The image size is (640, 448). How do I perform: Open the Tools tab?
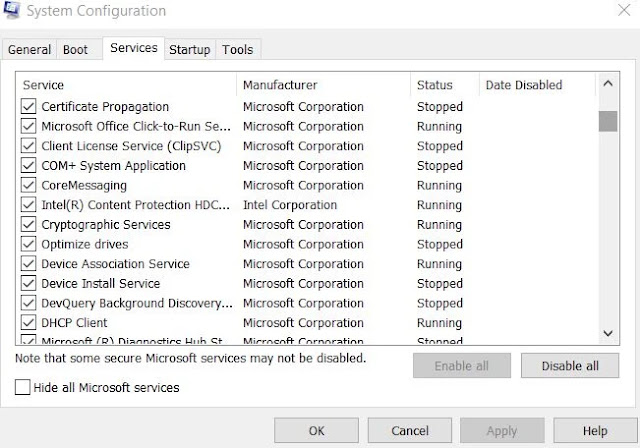238,49
